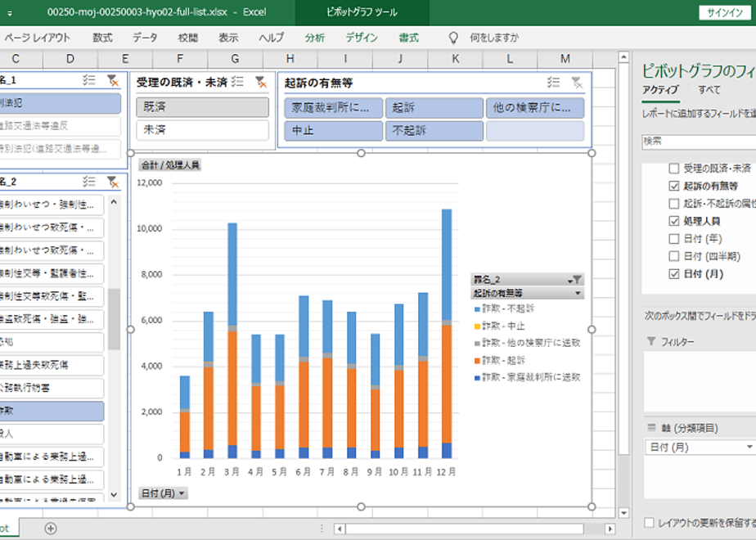Select 公務執行妨害 slicer item
This screenshot has width=756, height=540.
click(x=51, y=388)
